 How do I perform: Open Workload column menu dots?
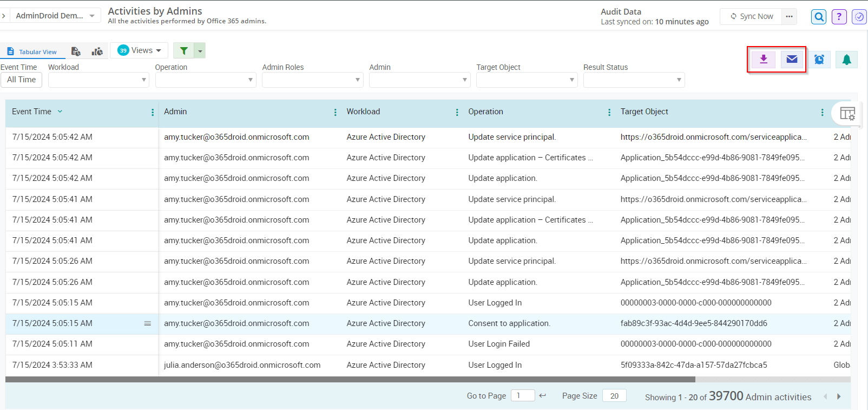click(457, 112)
